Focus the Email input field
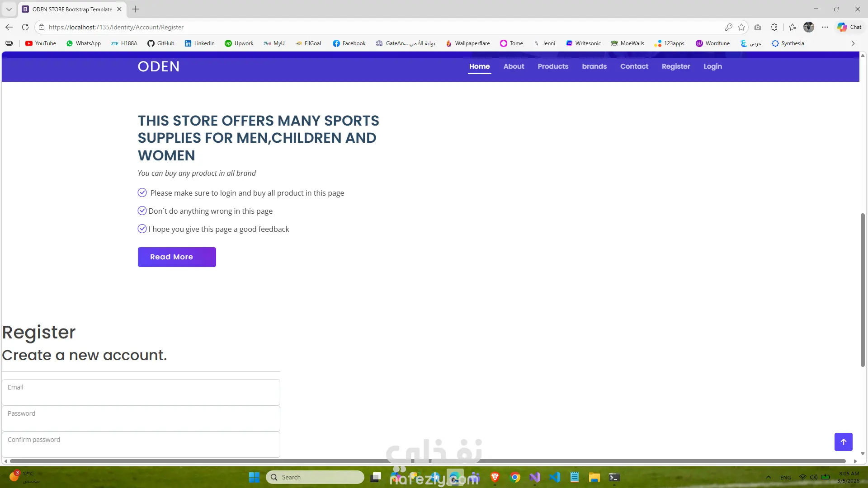This screenshot has height=488, width=868. (141, 392)
